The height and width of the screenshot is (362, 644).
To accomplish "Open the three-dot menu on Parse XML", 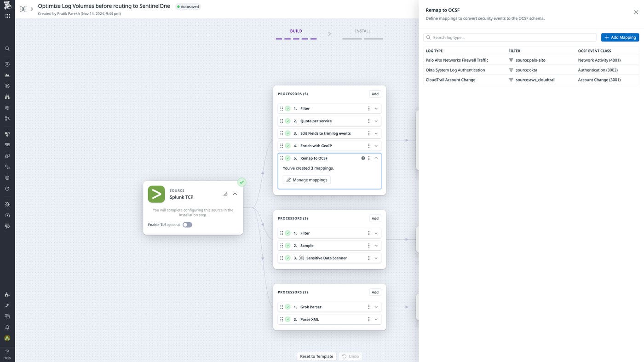I will point(368,319).
